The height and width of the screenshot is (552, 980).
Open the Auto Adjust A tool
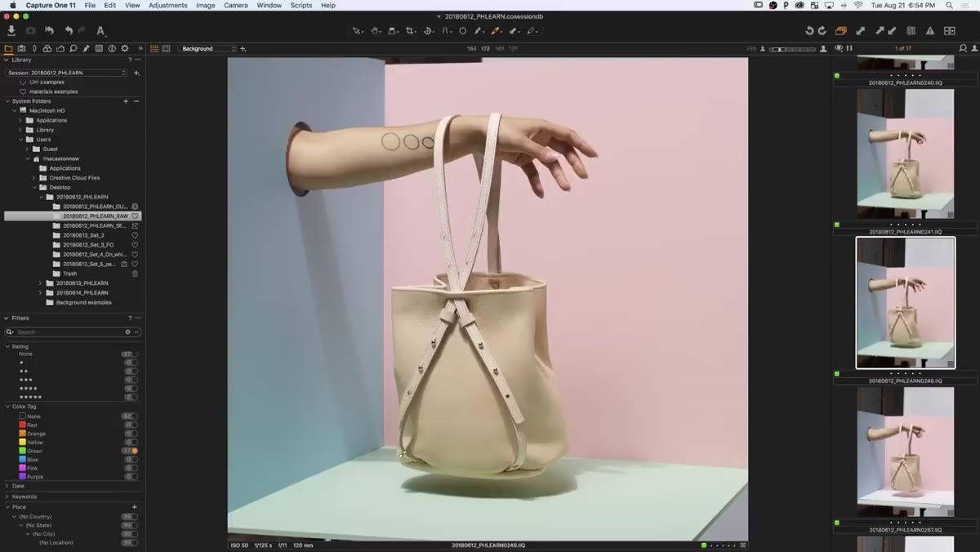tap(100, 31)
